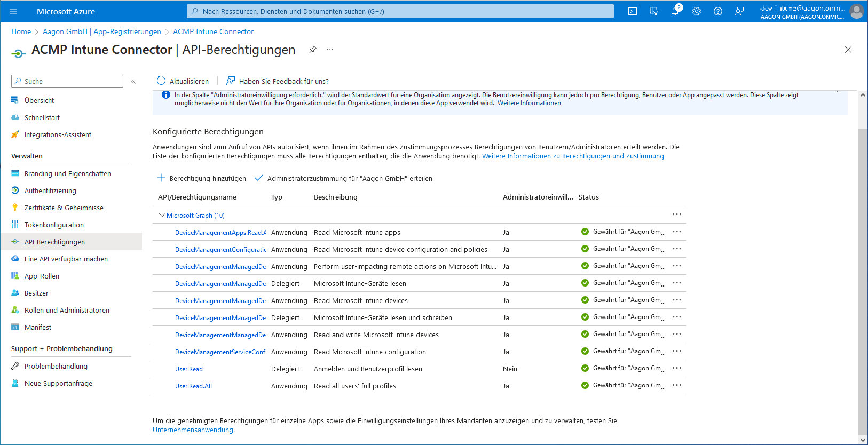The height and width of the screenshot is (445, 868).
Task: Click Berechtigung hinzufügen
Action: pyautogui.click(x=202, y=178)
